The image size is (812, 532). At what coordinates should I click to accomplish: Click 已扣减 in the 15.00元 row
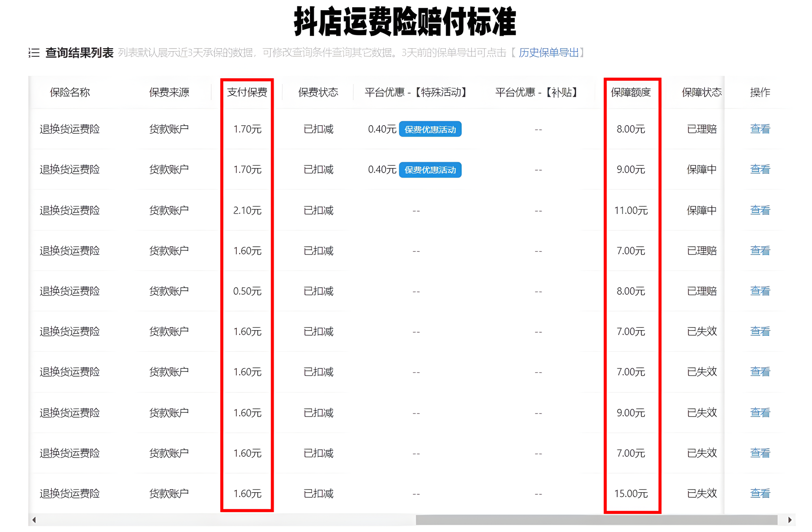coord(318,493)
